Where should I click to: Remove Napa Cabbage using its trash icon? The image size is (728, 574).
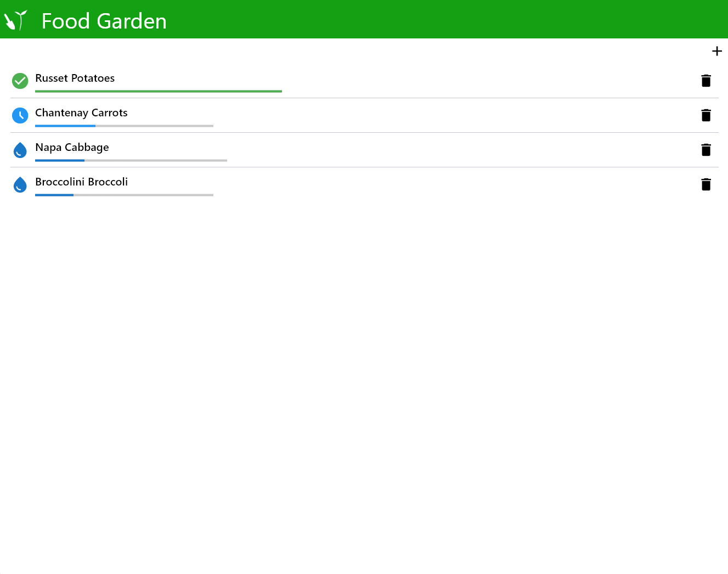[706, 150]
